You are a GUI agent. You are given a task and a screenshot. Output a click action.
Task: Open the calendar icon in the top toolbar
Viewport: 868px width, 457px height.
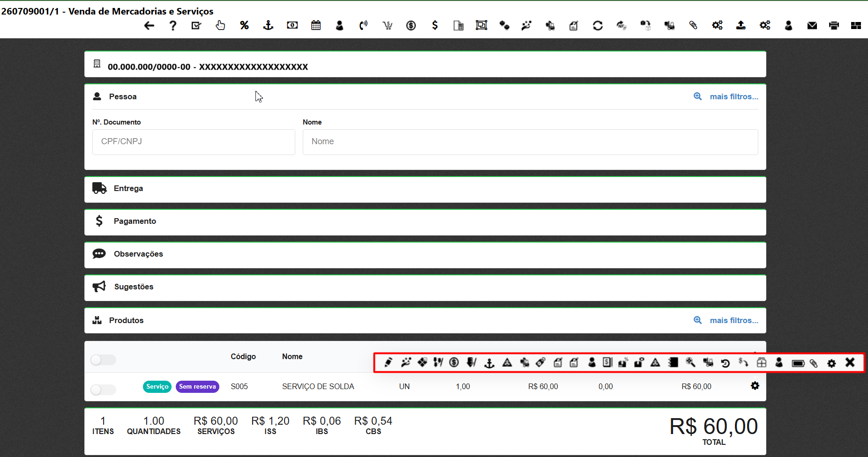(x=316, y=25)
